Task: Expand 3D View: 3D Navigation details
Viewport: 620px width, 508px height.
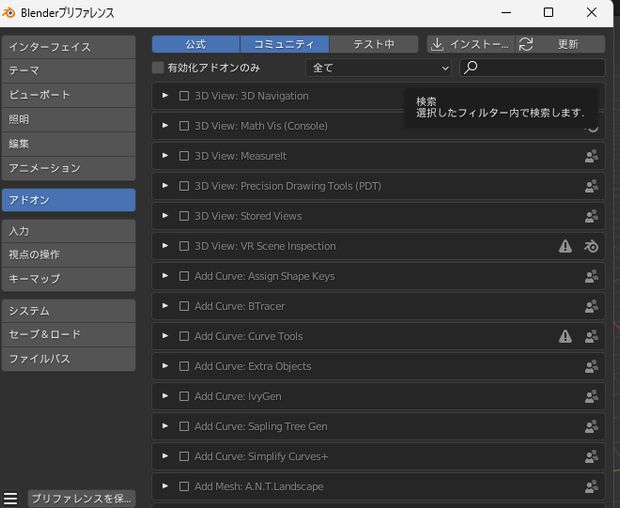Action: click(x=165, y=96)
